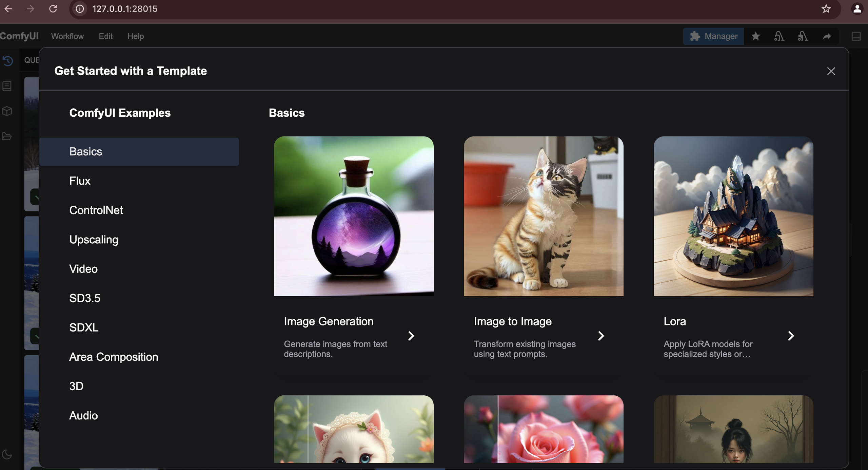The image size is (868, 470).
Task: Open the white kitten template thumbnail
Action: [x=354, y=429]
